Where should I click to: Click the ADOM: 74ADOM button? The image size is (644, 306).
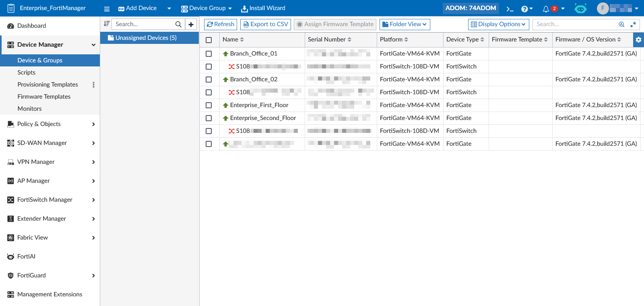pos(471,8)
